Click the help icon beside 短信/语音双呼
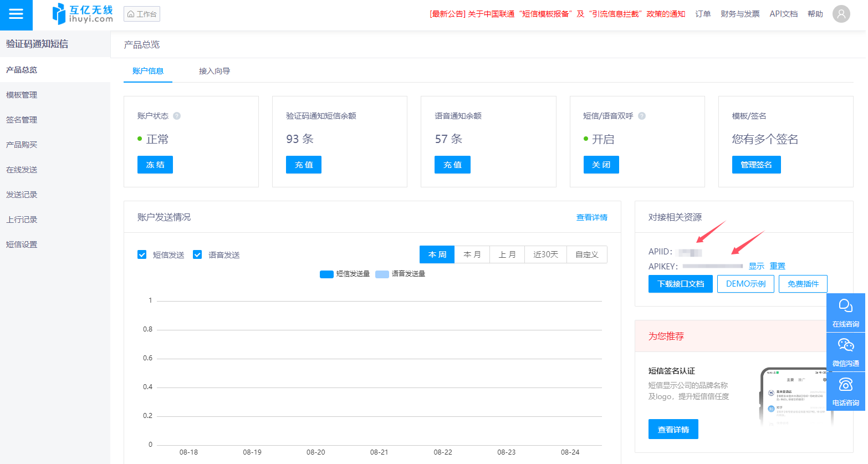Image resolution: width=868 pixels, height=464 pixels. click(x=642, y=116)
